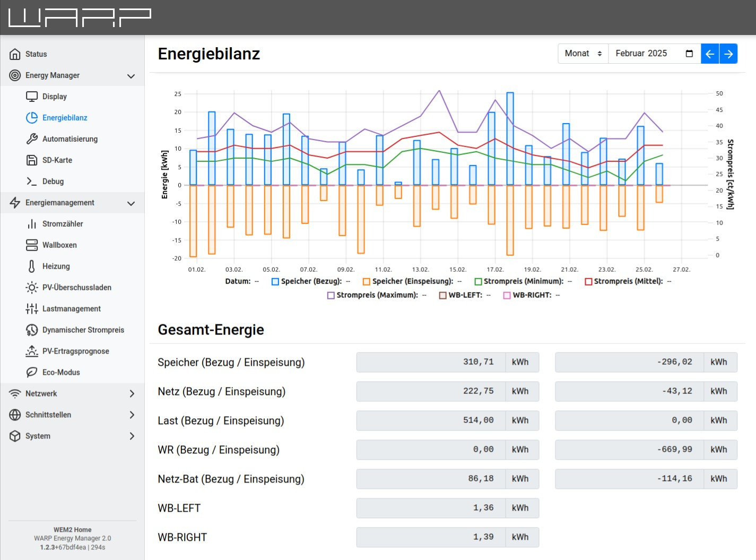Click the SD-Karte save icon
The width and height of the screenshot is (756, 560).
coord(32,160)
